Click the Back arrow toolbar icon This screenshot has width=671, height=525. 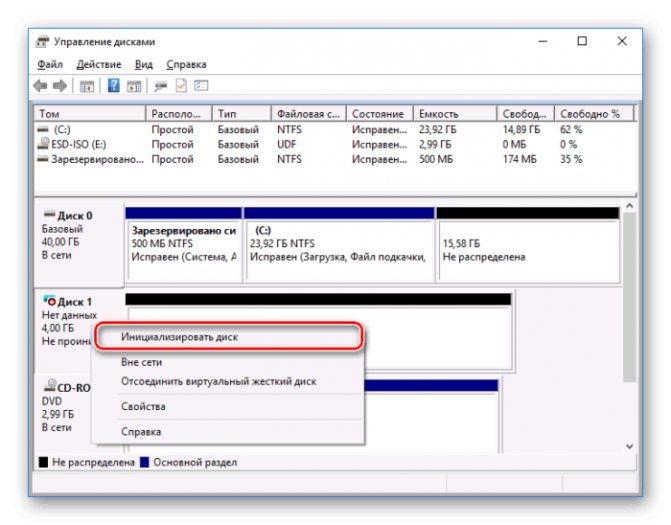coord(40,86)
